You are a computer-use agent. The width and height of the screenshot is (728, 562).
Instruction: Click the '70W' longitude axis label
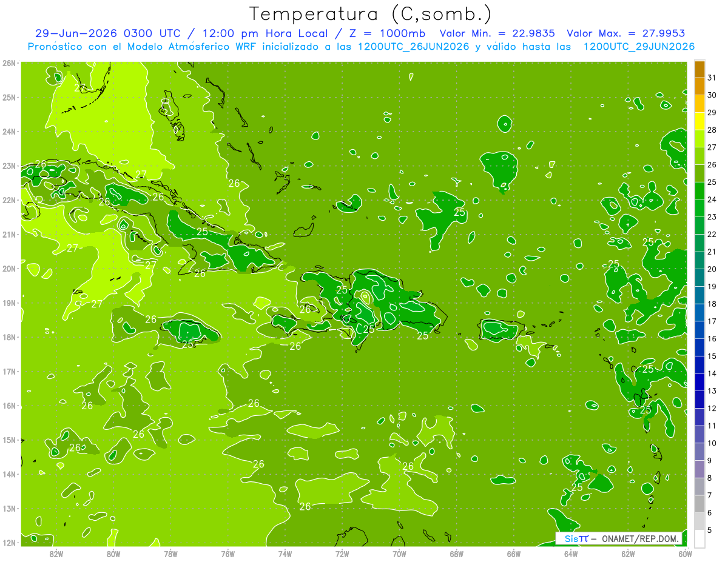click(399, 554)
